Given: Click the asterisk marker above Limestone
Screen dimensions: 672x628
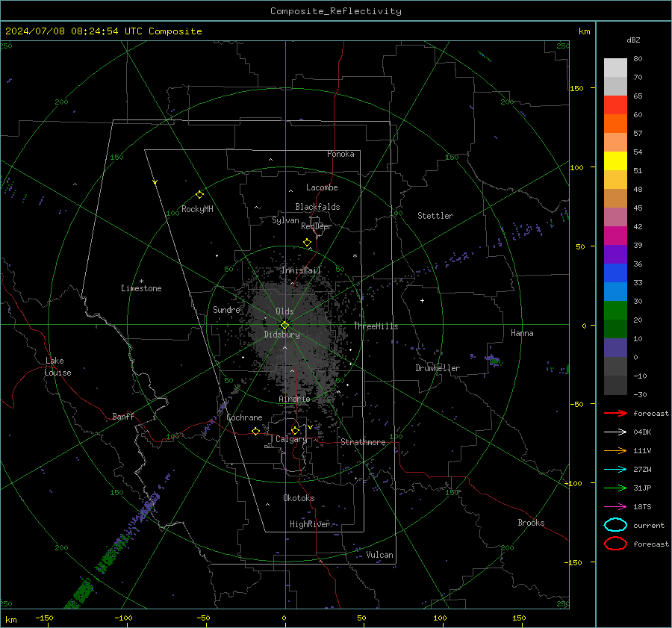Looking at the screenshot, I should [x=141, y=282].
